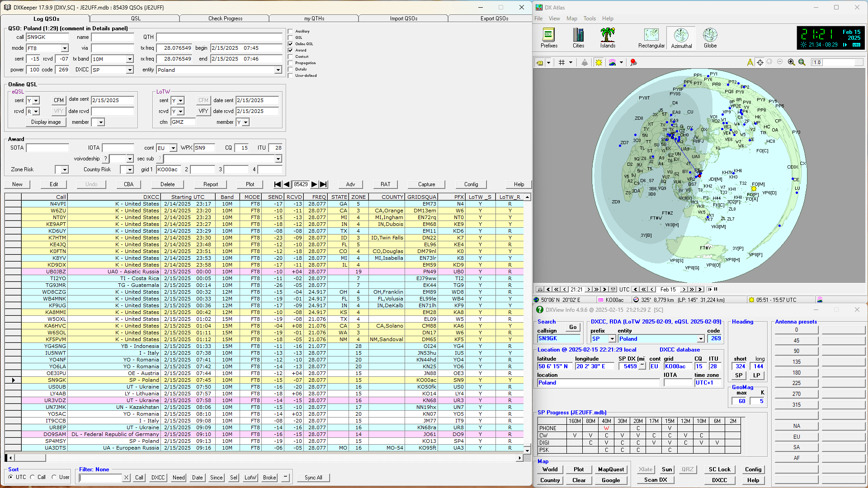This screenshot has width=868, height=488.
Task: Go to first QSO record arrow
Action: pos(278,184)
